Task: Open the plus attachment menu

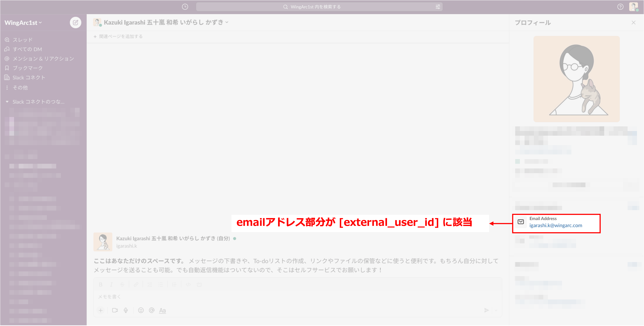Action: click(101, 310)
